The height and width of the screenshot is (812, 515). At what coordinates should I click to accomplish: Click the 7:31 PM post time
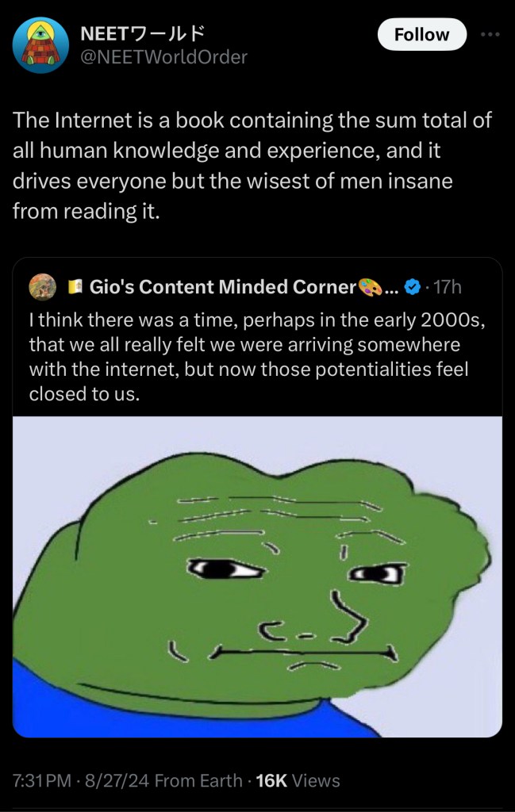tap(47, 780)
